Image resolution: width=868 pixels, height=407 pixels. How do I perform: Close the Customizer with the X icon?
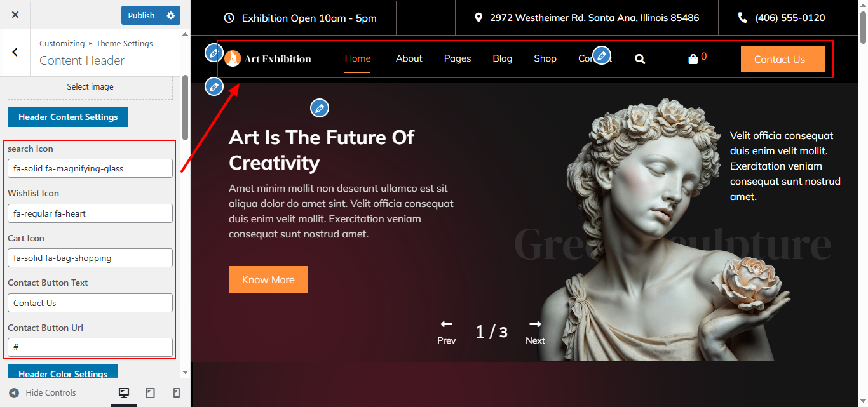15,15
